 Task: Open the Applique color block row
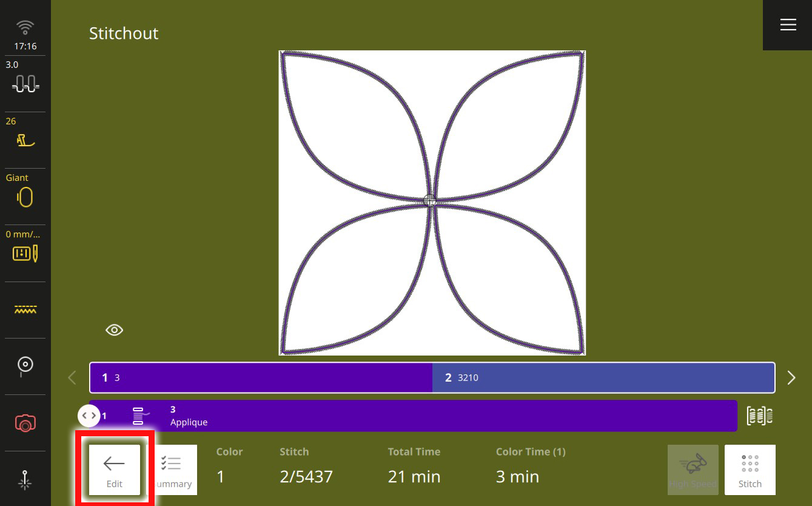413,416
